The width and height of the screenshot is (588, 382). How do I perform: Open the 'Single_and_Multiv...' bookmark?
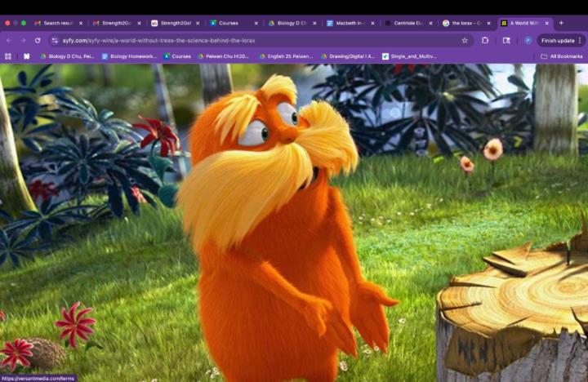tap(409, 56)
